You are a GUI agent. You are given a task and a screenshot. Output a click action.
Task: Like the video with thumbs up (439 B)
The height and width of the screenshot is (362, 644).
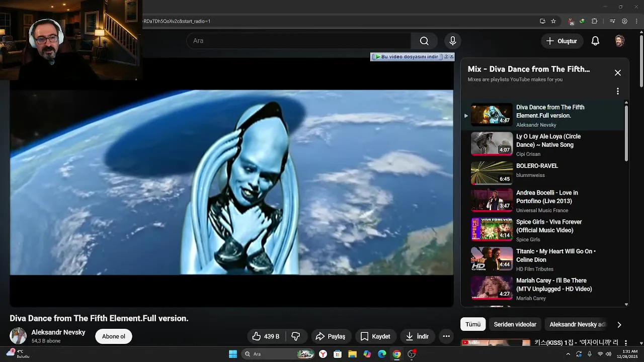coord(266,336)
